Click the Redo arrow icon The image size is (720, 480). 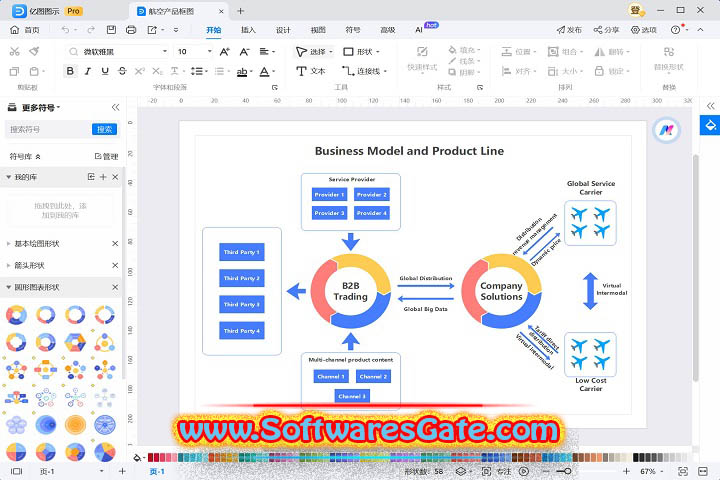tap(91, 30)
